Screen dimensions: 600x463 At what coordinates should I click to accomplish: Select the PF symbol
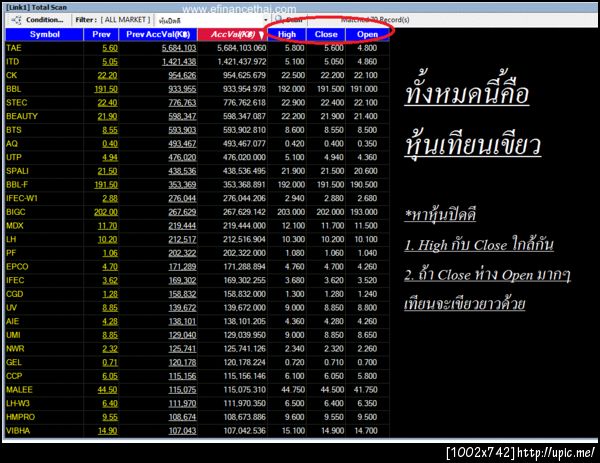11,253
